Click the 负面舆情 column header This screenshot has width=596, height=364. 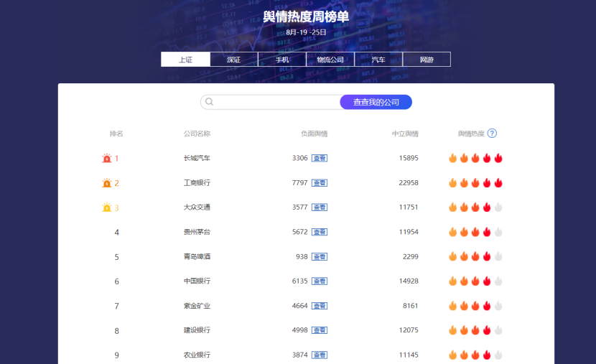[x=314, y=134]
